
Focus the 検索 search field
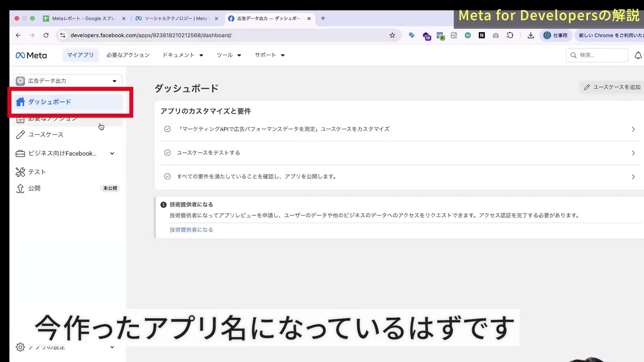coord(597,55)
